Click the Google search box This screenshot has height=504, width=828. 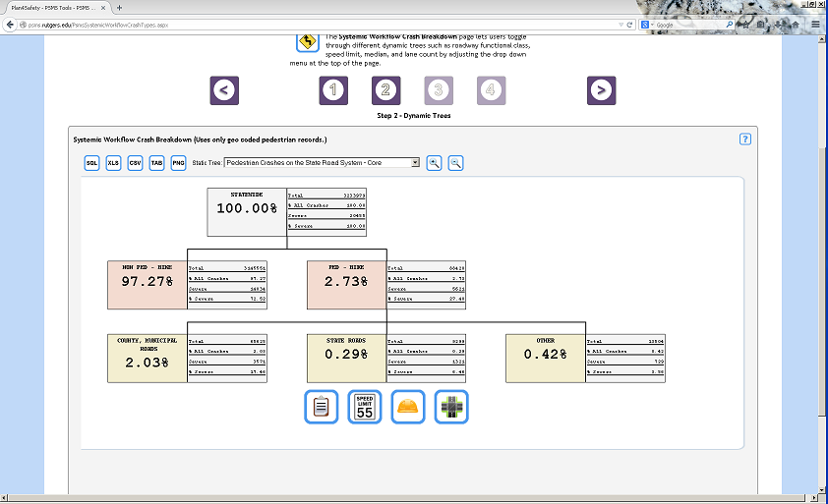(x=689, y=25)
